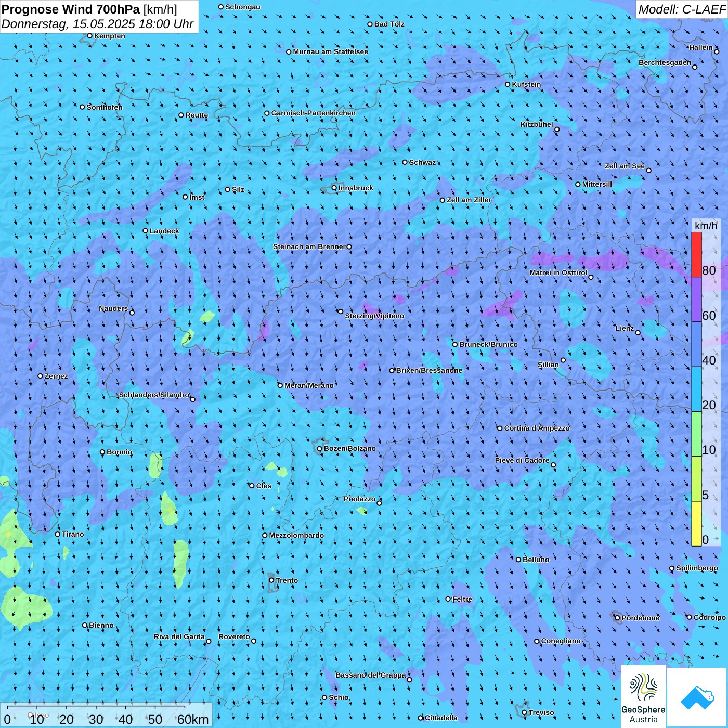Viewport: 728px width, 728px height.
Task: Click the 'Hallein' label
Action: point(701,47)
